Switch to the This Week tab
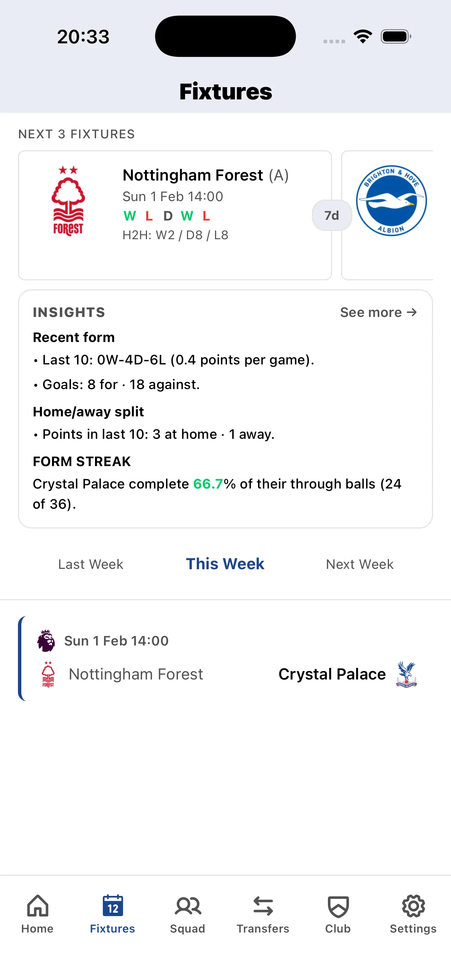The width and height of the screenshot is (451, 980). [x=225, y=564]
